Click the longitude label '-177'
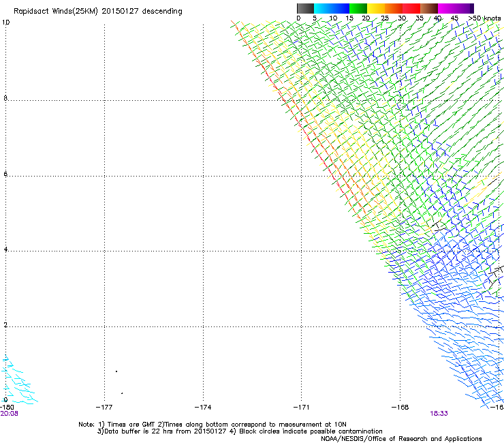This screenshot has height=443, width=504. 104,408
